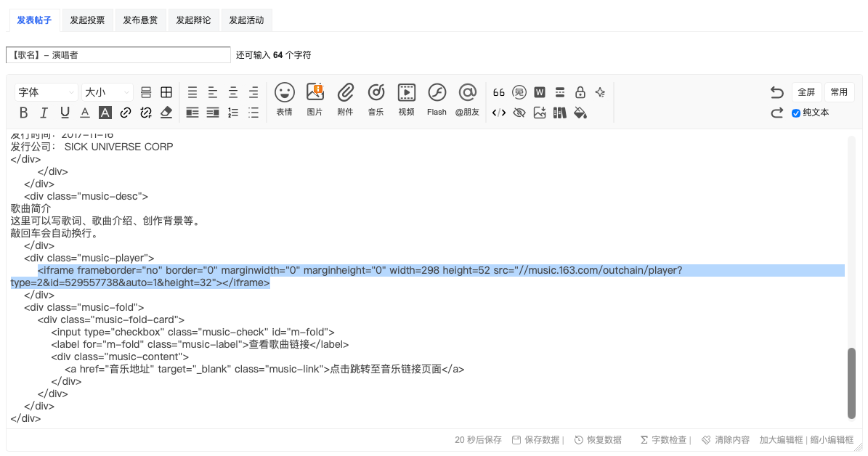
Task: Open the 字体 font dropdown
Action: (x=46, y=92)
